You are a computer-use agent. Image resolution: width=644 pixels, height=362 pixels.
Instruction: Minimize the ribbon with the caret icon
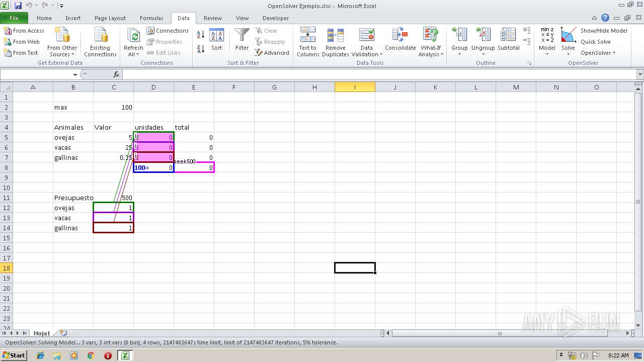tap(595, 18)
